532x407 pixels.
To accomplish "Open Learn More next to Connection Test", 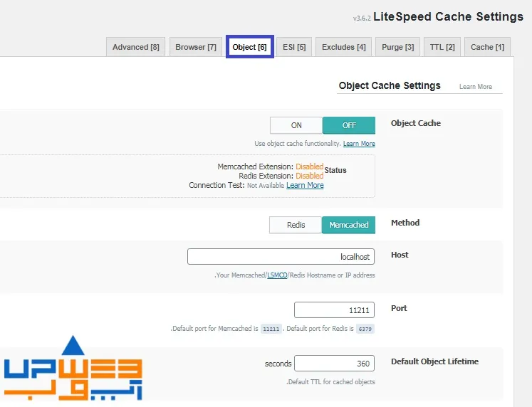I will [305, 186].
